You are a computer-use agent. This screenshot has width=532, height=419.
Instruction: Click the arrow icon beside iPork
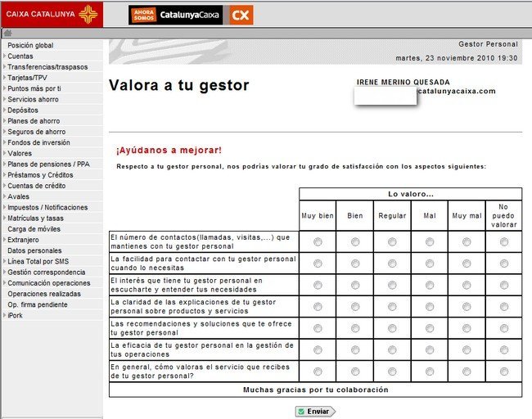click(4, 314)
